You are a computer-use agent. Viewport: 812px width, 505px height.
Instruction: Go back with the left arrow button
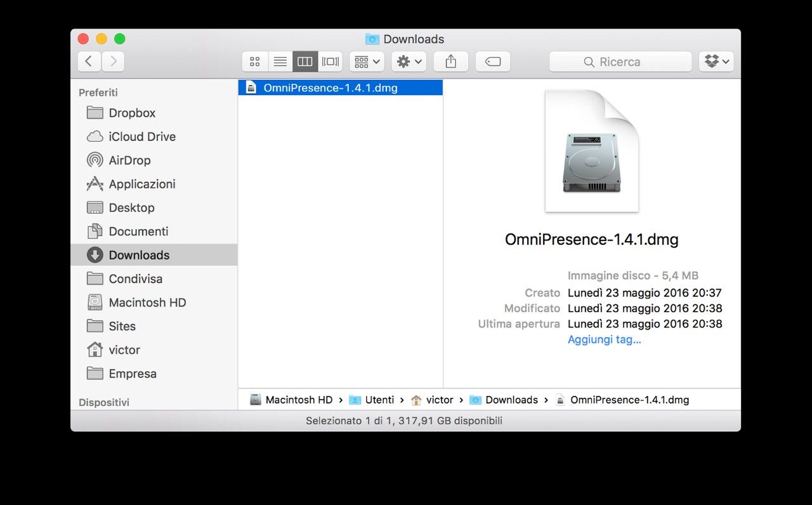click(89, 62)
